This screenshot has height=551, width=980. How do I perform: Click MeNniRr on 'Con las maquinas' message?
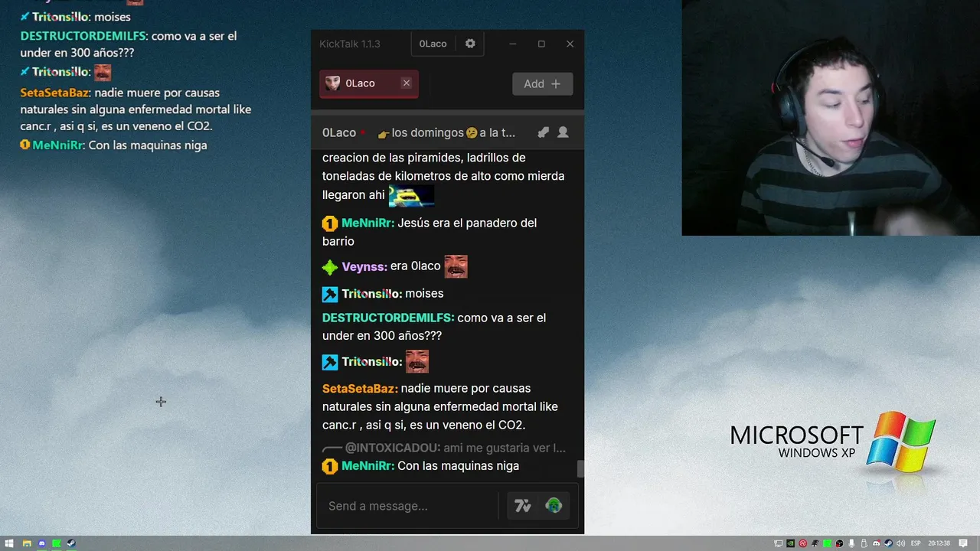pos(367,466)
